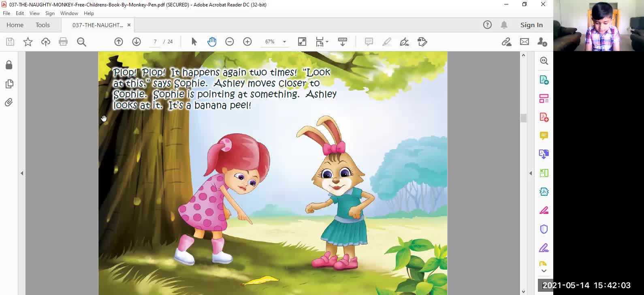Viewport: 644px width, 295px height.
Task: Click the page number input field
Action: 155,42
